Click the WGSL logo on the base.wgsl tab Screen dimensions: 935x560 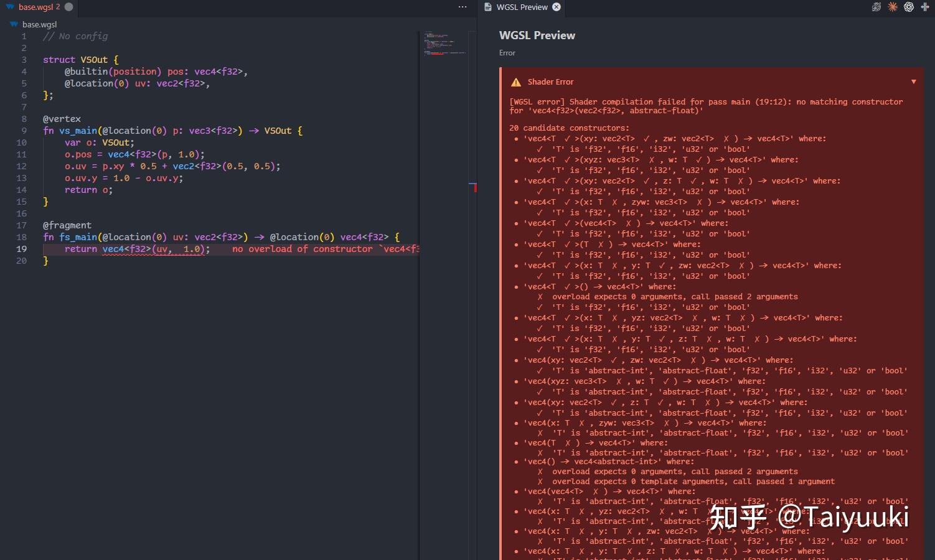tap(11, 7)
